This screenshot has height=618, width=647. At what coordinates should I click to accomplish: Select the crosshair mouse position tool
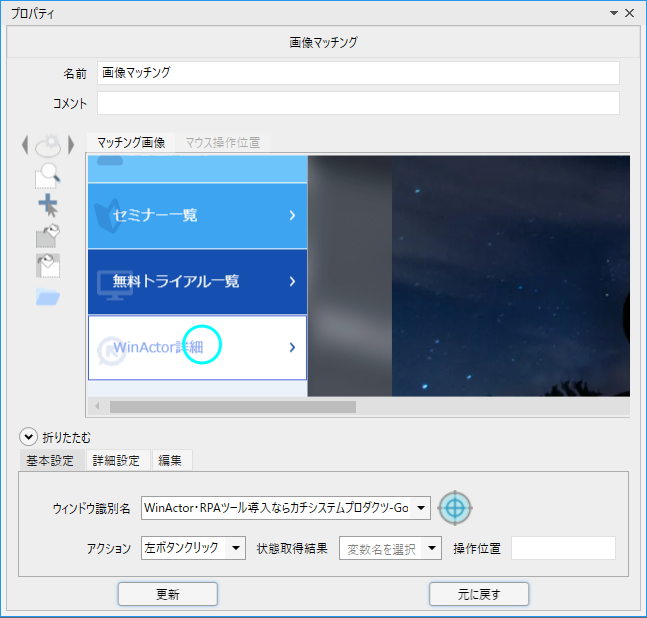[48, 206]
